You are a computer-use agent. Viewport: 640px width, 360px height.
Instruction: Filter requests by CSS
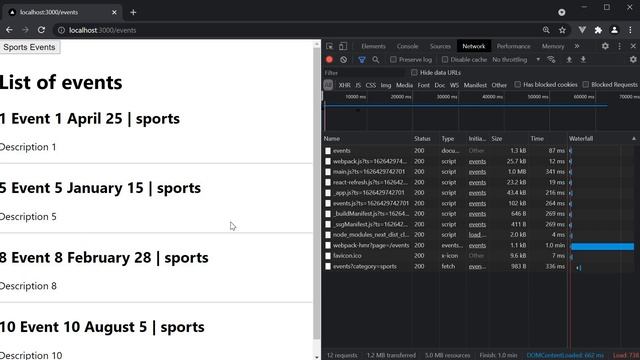point(371,85)
